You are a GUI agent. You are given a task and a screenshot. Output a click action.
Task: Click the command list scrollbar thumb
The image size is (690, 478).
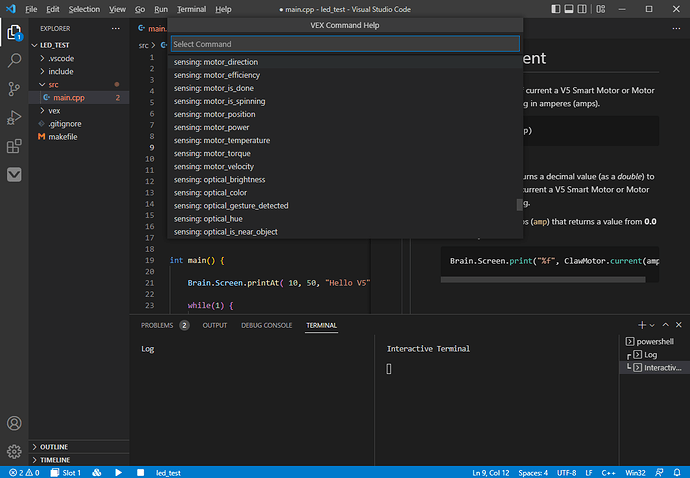tap(518, 205)
